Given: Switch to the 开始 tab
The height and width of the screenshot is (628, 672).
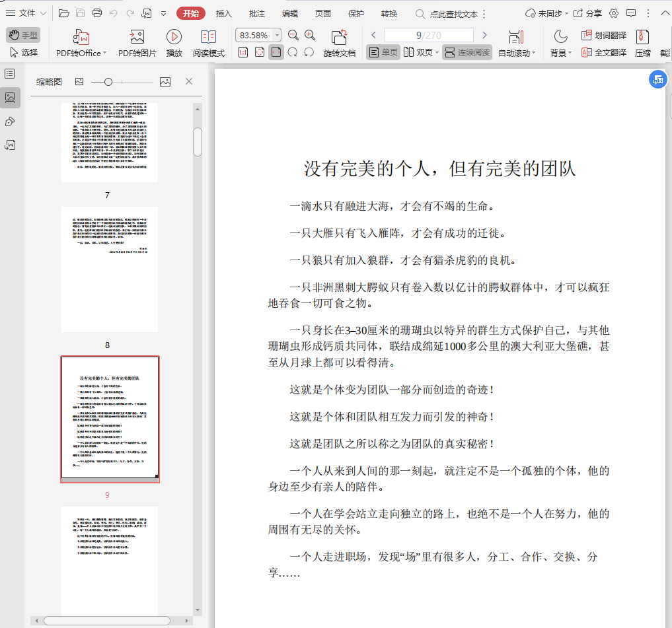Looking at the screenshot, I should click(x=191, y=14).
